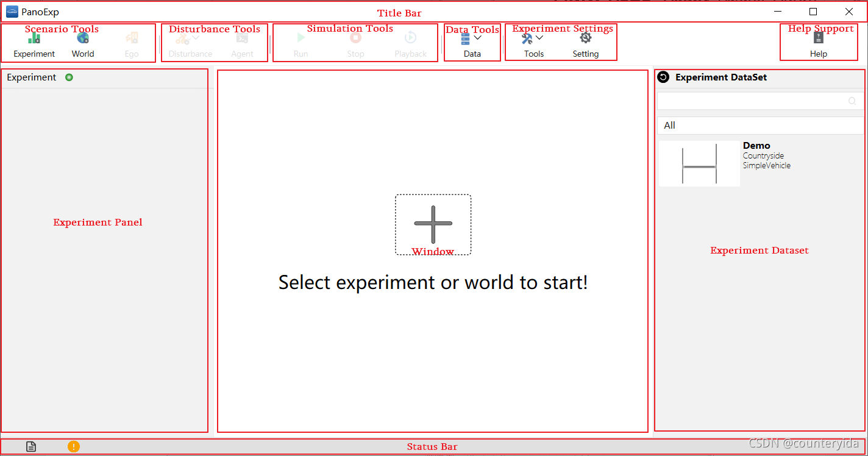
Task: Open the Setting gear icon
Action: 586,38
